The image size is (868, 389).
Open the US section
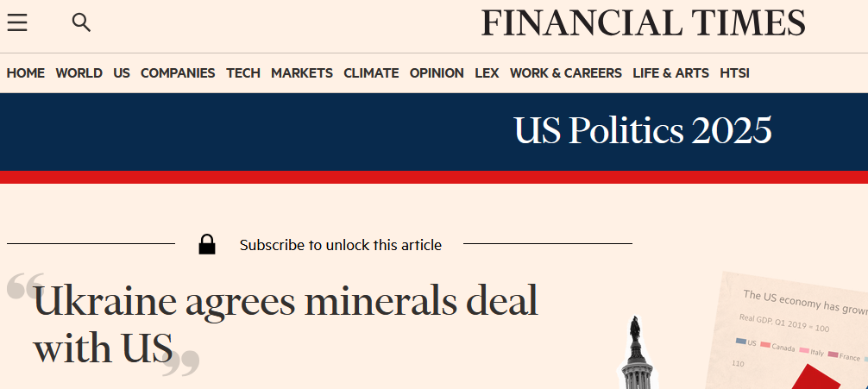(x=122, y=73)
